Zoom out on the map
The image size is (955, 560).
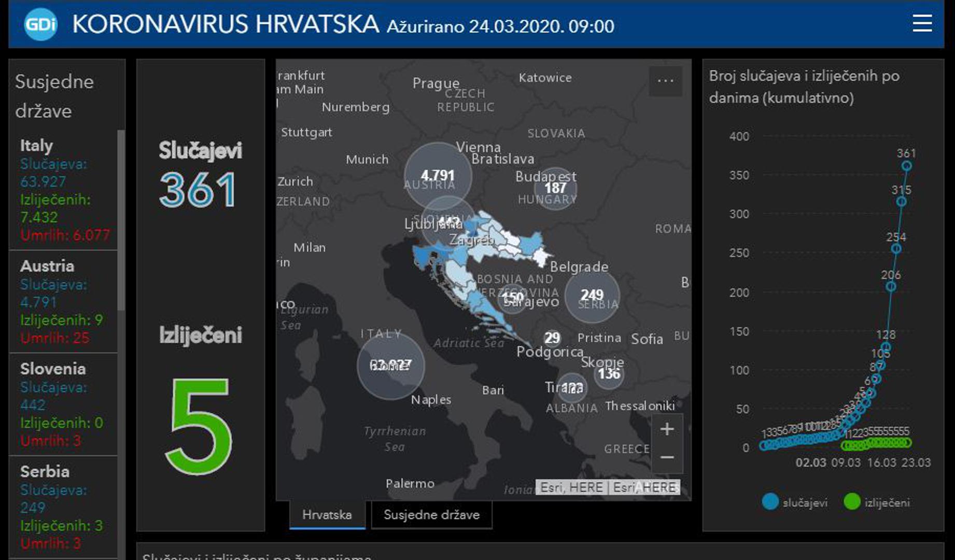[x=667, y=457]
